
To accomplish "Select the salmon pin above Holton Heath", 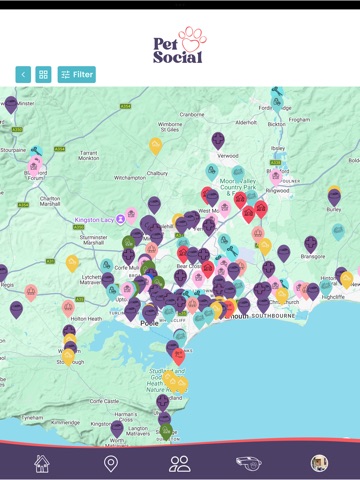I will click(68, 308).
